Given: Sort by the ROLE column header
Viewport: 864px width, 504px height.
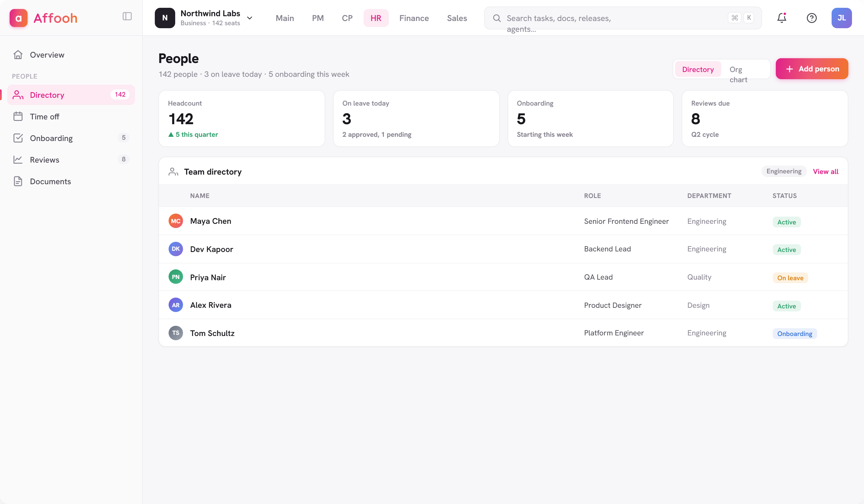Looking at the screenshot, I should coord(592,196).
